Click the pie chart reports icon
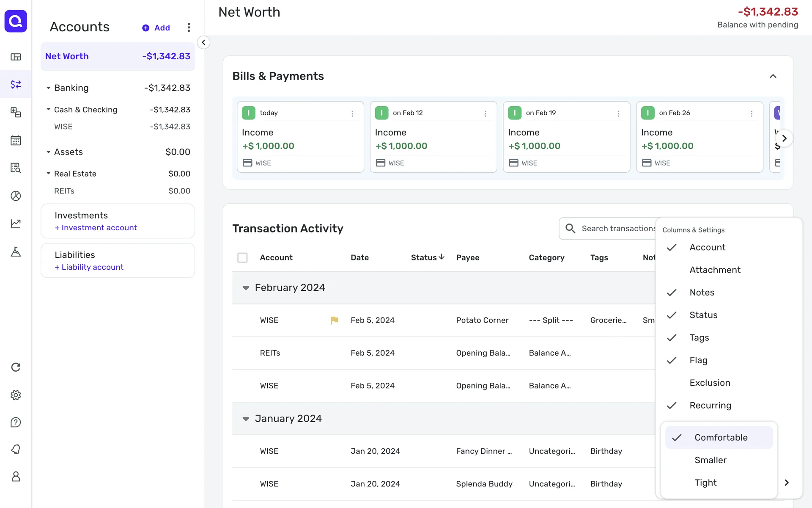 (x=16, y=196)
